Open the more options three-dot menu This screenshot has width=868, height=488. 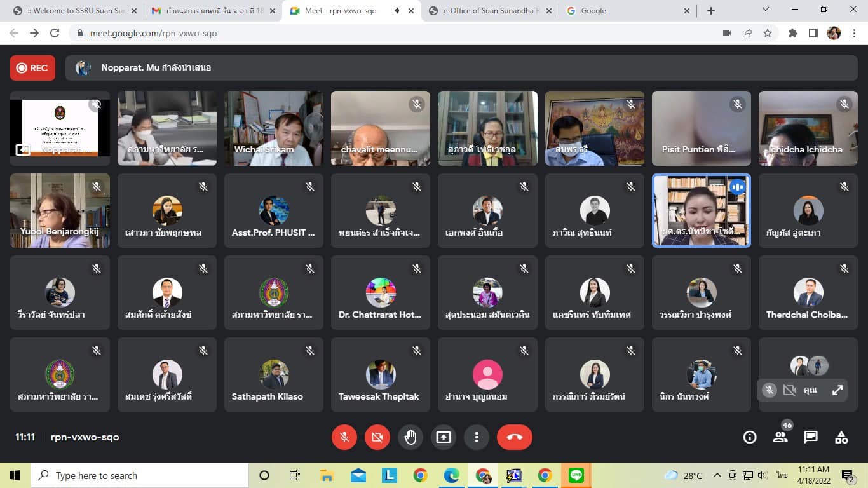pos(477,437)
